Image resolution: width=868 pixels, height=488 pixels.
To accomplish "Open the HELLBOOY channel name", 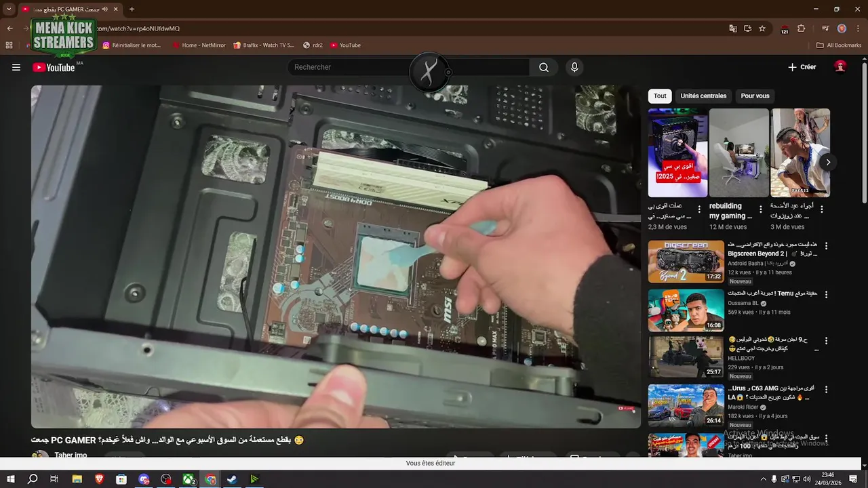I will point(741,358).
